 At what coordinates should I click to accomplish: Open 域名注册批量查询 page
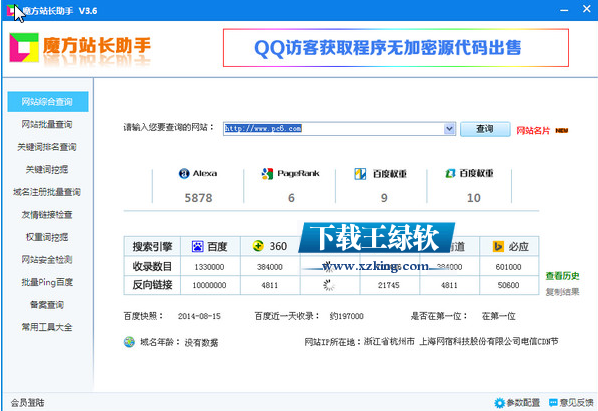(x=47, y=192)
